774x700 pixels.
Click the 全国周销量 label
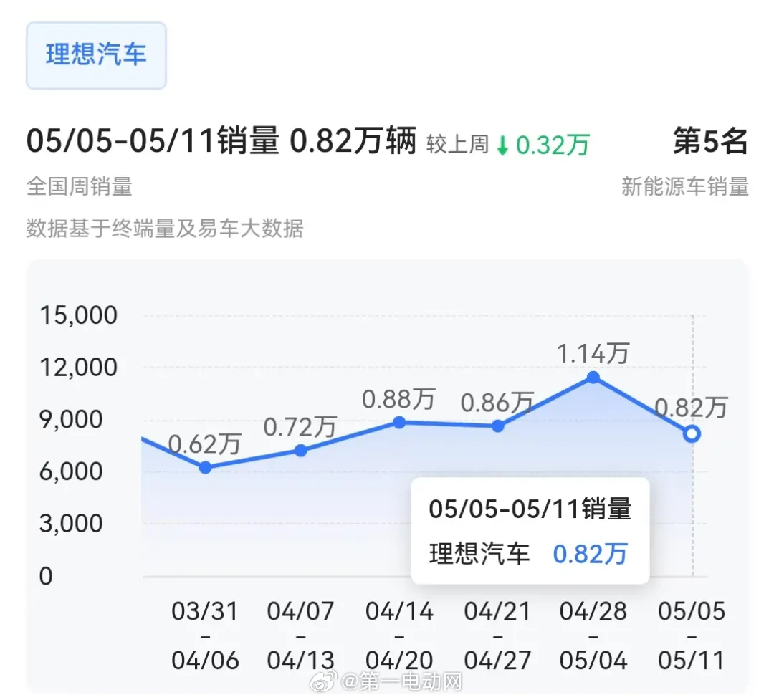tap(80, 186)
